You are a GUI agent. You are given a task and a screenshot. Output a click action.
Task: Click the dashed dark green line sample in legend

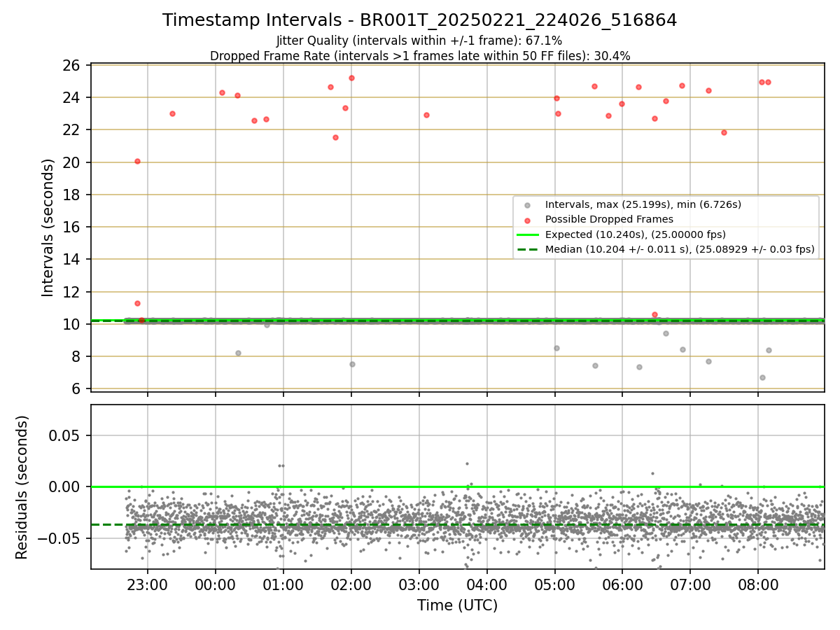point(528,249)
